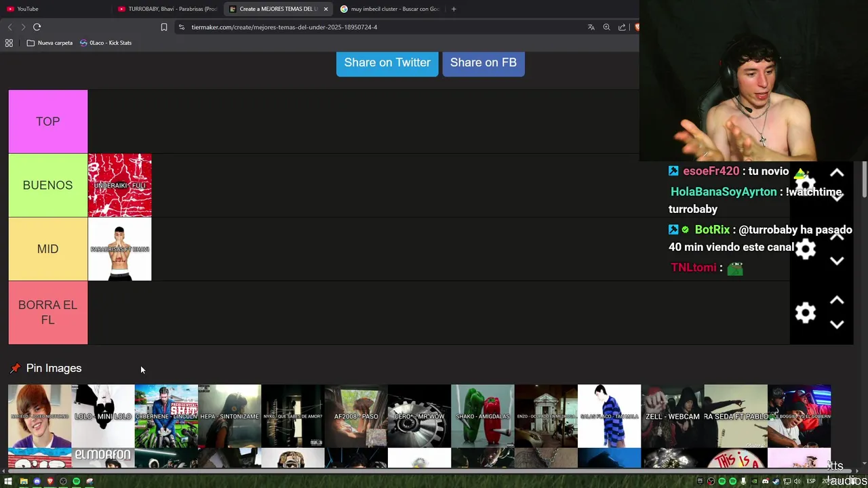Select CERO - MR WOW thumbnail
This screenshot has width=868, height=488.
coord(419,416)
